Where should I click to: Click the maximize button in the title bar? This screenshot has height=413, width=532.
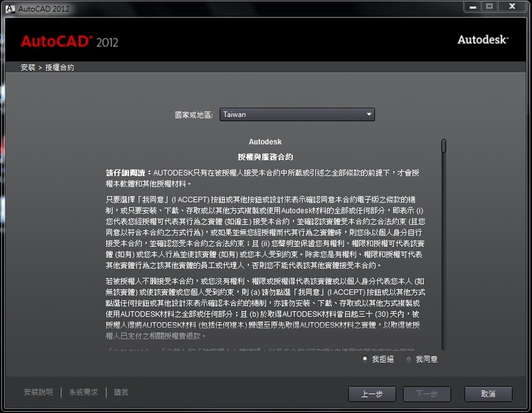pos(489,7)
